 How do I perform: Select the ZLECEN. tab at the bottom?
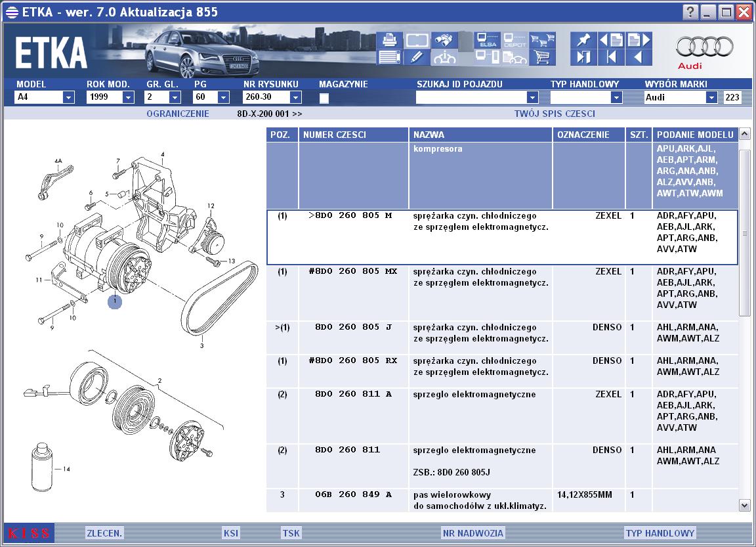(104, 533)
